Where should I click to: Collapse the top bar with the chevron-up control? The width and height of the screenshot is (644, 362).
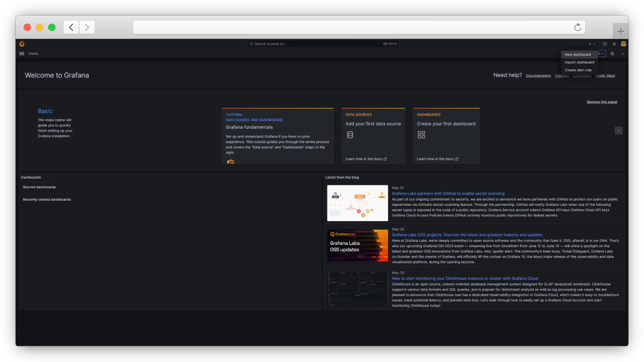pos(623,53)
